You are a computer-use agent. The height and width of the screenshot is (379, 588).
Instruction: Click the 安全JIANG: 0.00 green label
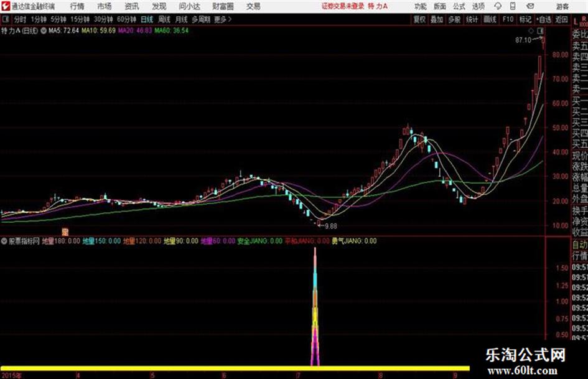click(260, 241)
